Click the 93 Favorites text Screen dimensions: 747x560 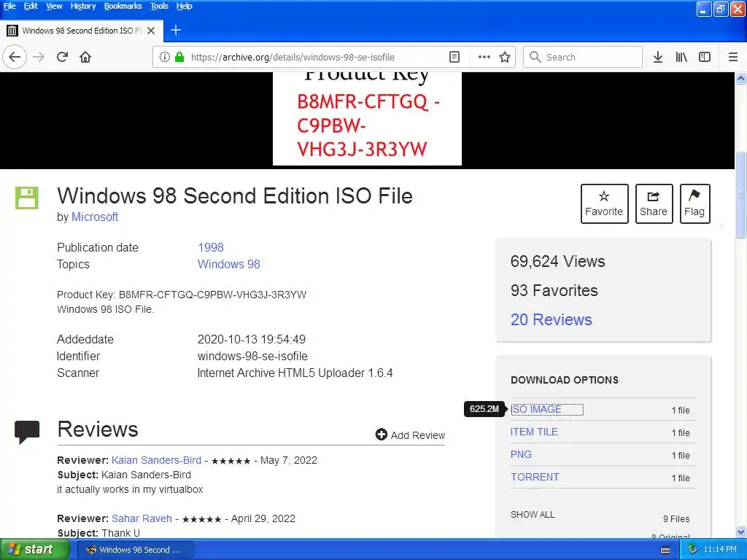point(554,290)
